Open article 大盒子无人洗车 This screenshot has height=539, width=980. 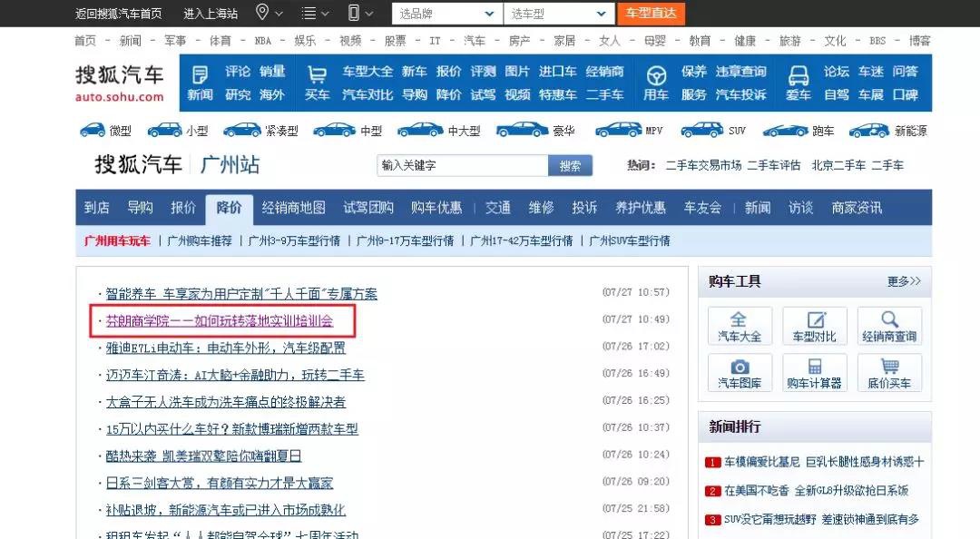pos(226,401)
